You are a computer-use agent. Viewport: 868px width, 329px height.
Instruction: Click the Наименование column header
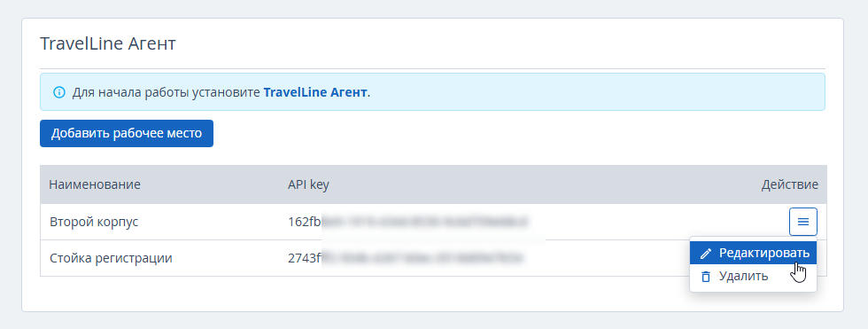[95, 184]
